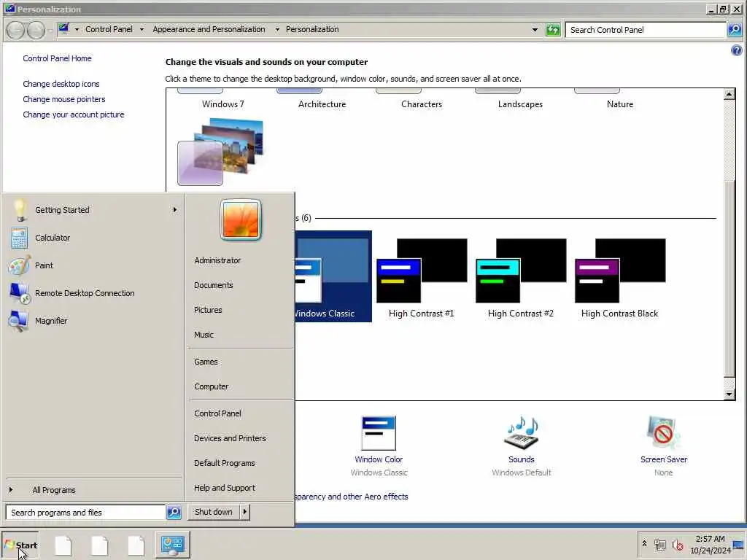Open Music in Start menu
The image size is (747, 560).
(204, 335)
